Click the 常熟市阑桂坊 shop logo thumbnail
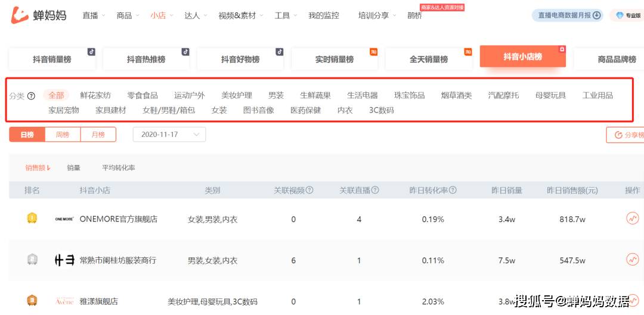The image size is (644, 315). (x=64, y=260)
